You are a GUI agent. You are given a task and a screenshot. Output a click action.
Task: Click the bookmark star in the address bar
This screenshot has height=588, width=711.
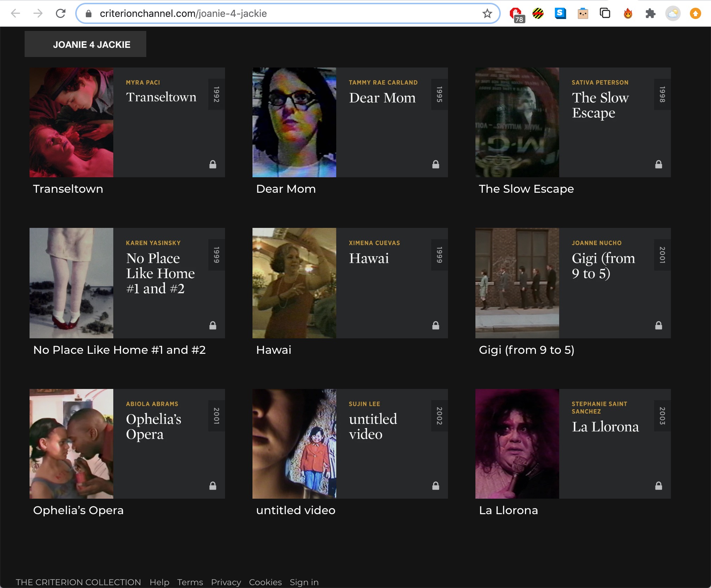[x=487, y=13]
